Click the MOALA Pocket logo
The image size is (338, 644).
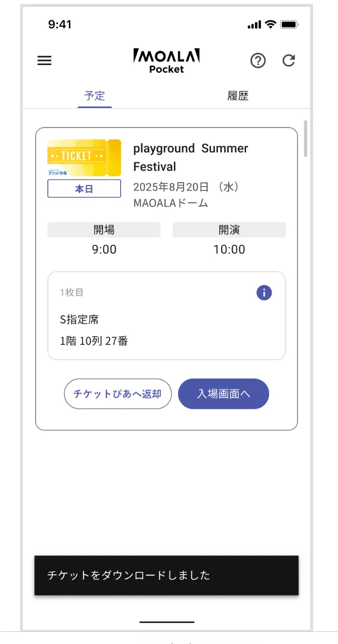pos(166,59)
